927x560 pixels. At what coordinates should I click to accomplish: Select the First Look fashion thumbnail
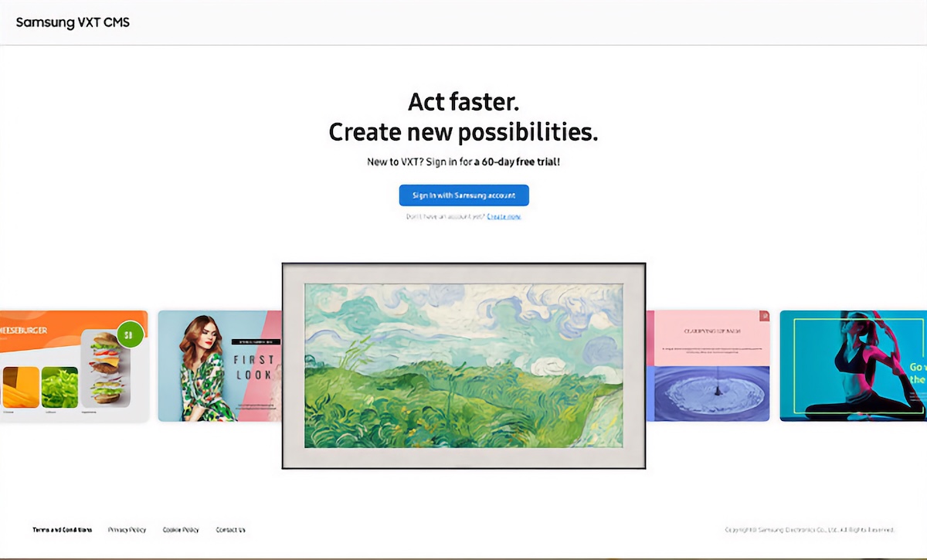(219, 366)
